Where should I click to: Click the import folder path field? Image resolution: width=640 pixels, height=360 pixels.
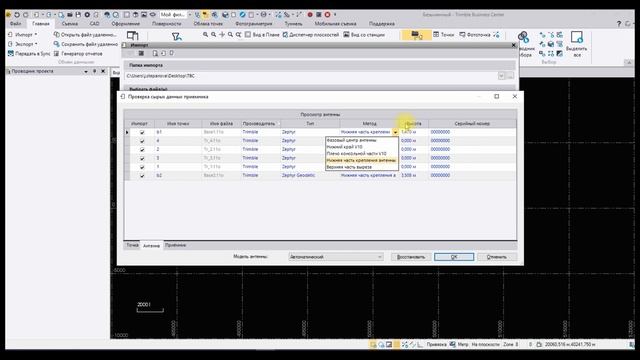coord(311,76)
